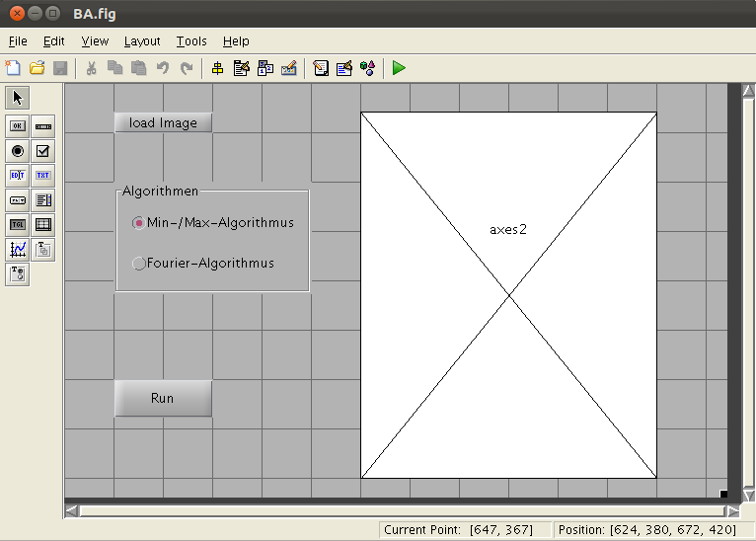
Task: Choose the Listbox component tool
Action: (x=43, y=200)
